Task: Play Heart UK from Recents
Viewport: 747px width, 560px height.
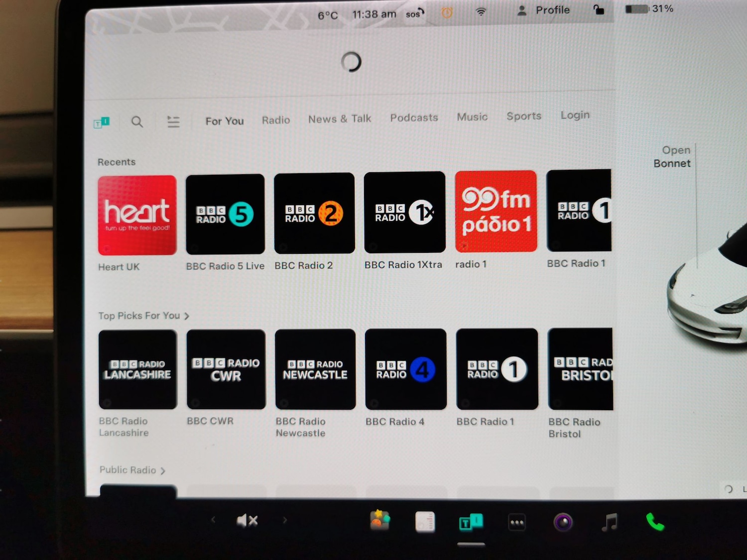Action: (x=137, y=215)
